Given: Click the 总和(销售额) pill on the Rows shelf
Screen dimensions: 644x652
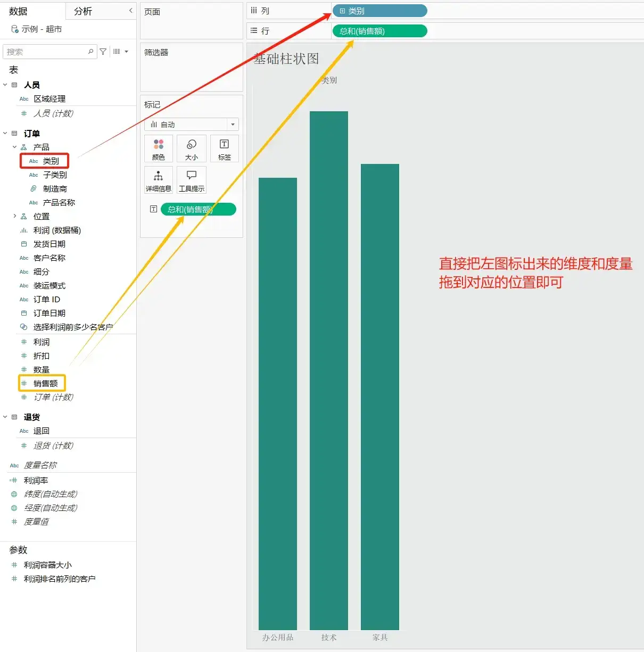Looking at the screenshot, I should click(379, 30).
